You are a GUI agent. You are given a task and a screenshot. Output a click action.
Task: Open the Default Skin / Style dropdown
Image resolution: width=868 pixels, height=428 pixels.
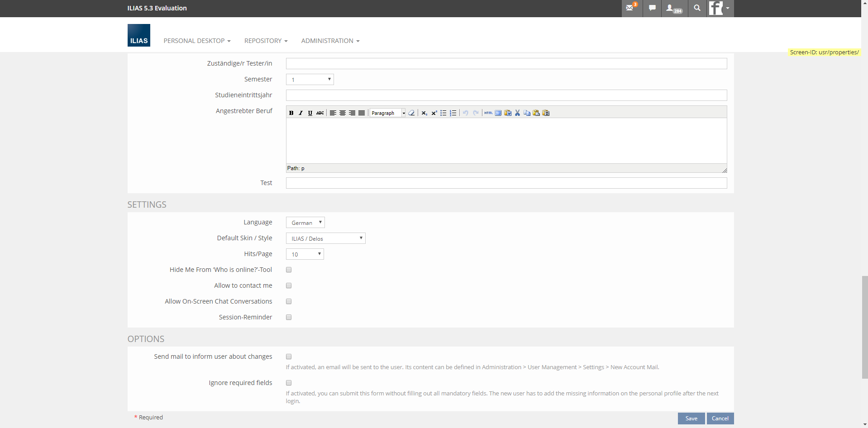pyautogui.click(x=325, y=238)
